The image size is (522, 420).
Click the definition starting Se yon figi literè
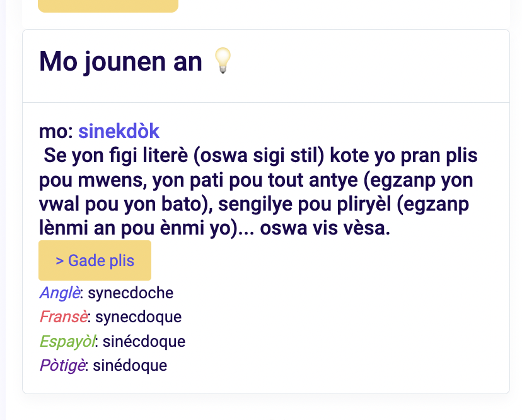click(x=258, y=192)
